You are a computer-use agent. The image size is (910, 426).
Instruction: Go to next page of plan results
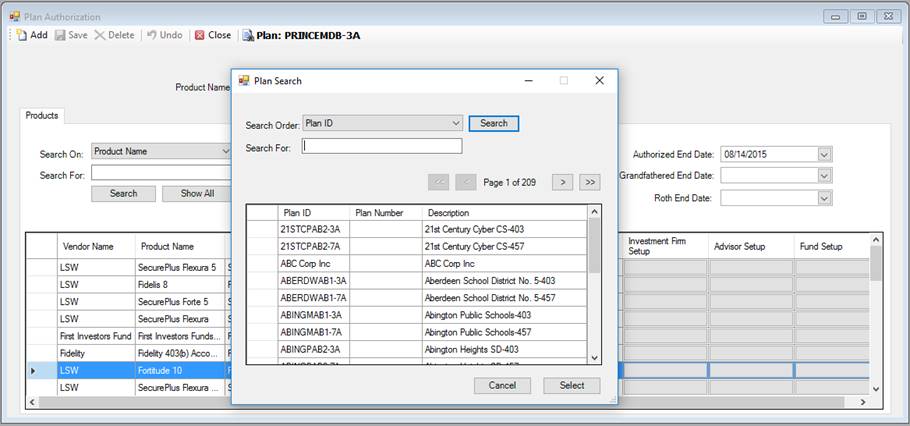562,182
